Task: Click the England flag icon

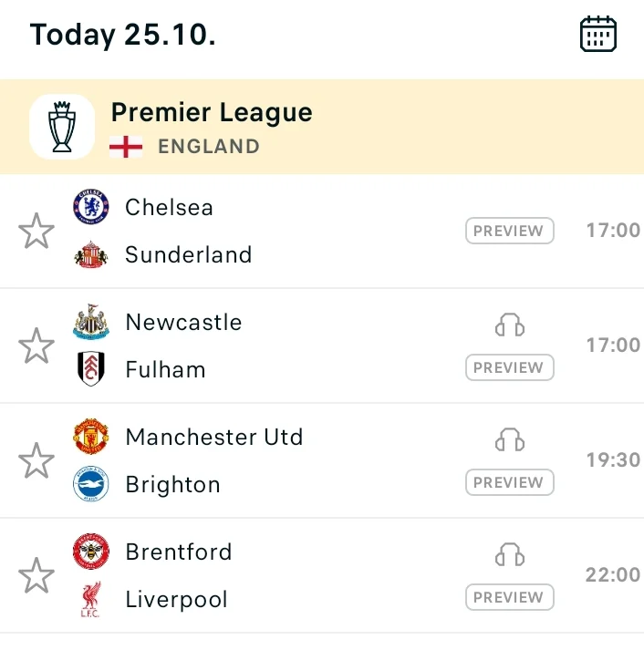Action: tap(126, 147)
